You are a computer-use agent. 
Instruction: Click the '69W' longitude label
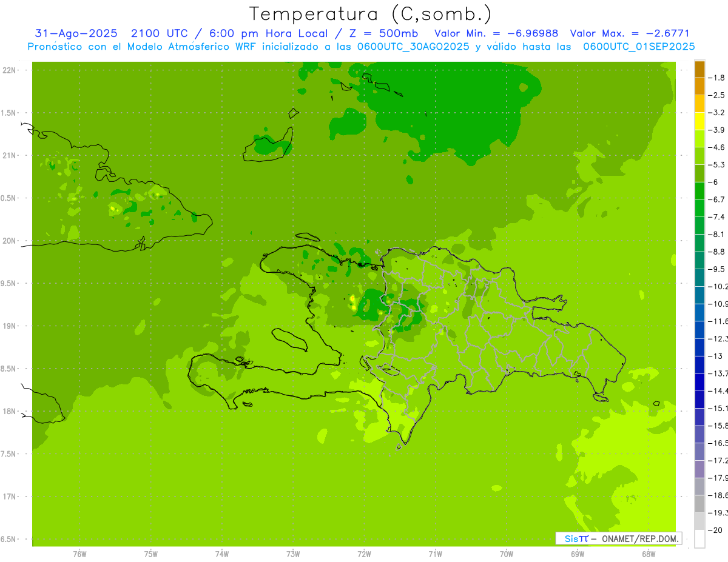click(578, 554)
